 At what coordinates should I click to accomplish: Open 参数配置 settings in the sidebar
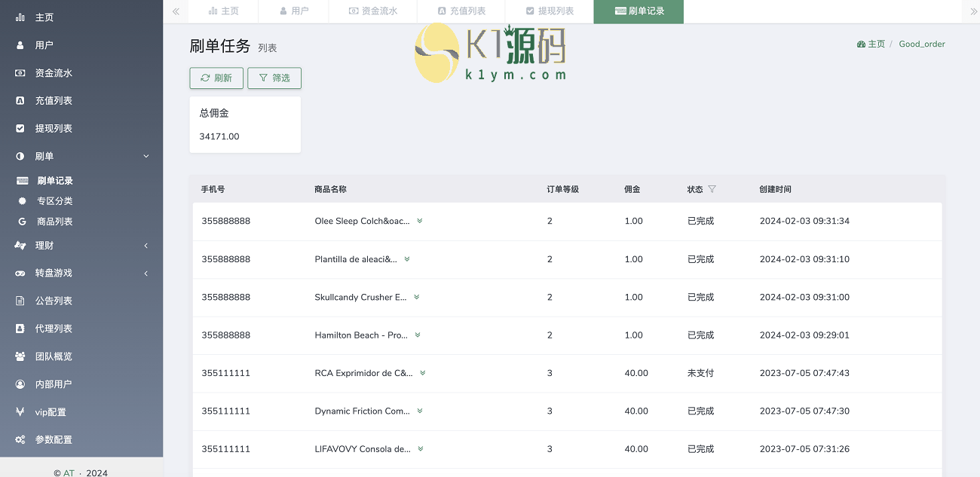[x=54, y=440]
